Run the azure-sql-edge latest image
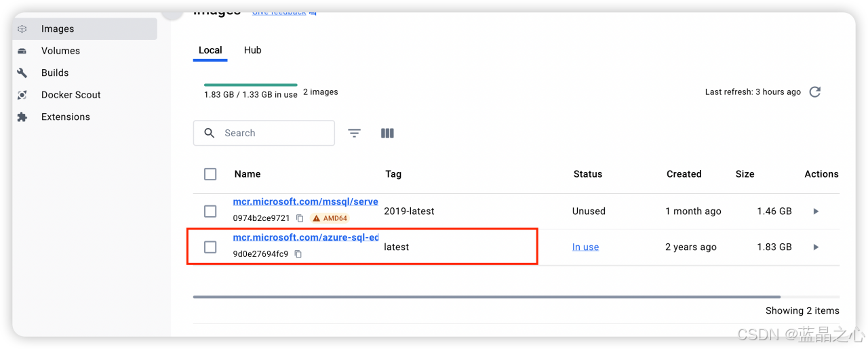The height and width of the screenshot is (349, 868). click(x=816, y=247)
